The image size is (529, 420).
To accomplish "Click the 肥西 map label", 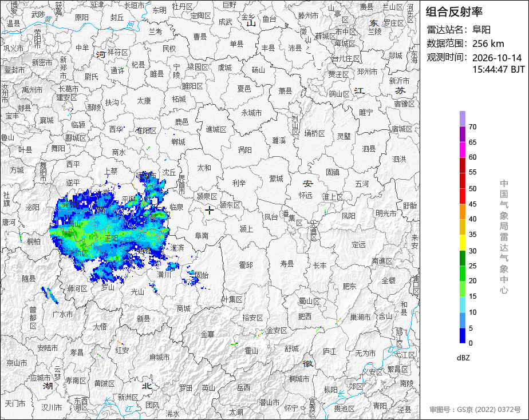I will click(305, 316).
